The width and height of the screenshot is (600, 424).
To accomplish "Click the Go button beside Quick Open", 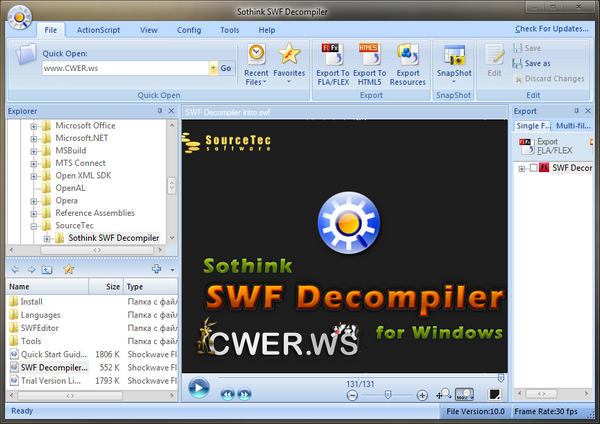I will point(226,68).
